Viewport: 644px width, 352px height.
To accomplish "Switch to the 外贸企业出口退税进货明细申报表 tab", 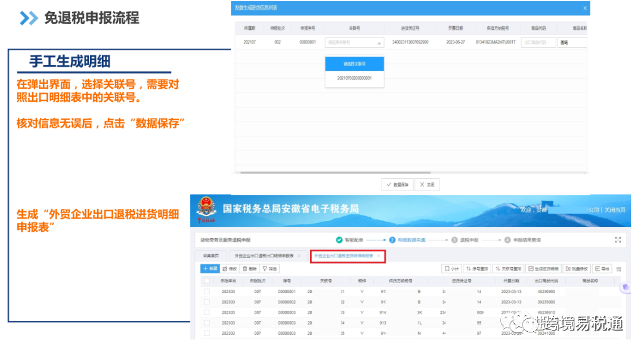I will click(344, 256).
